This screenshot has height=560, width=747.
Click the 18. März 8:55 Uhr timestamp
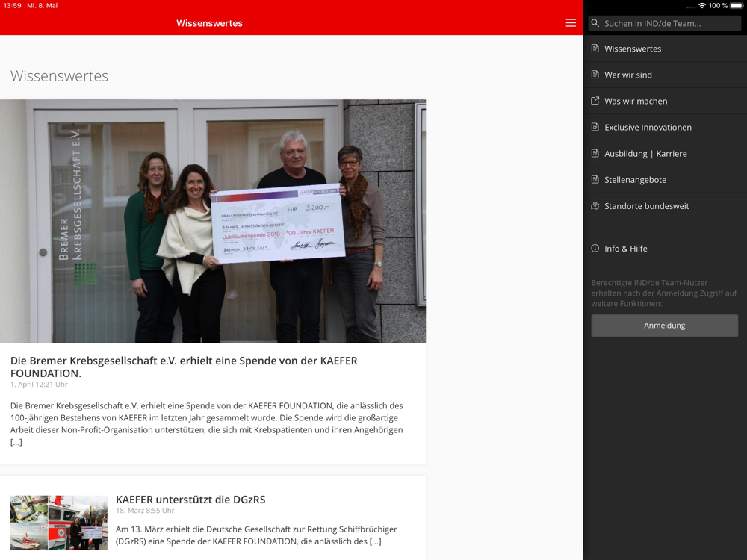point(146,511)
